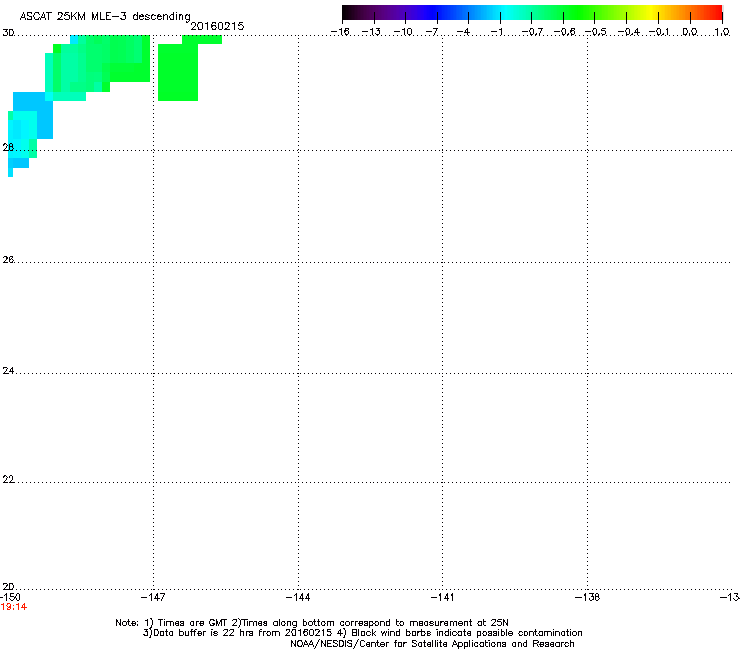
Task: Click the latitude label 30
Action: click(x=8, y=33)
